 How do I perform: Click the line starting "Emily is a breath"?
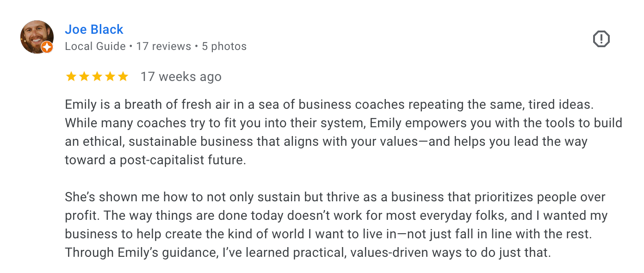pyautogui.click(x=329, y=105)
